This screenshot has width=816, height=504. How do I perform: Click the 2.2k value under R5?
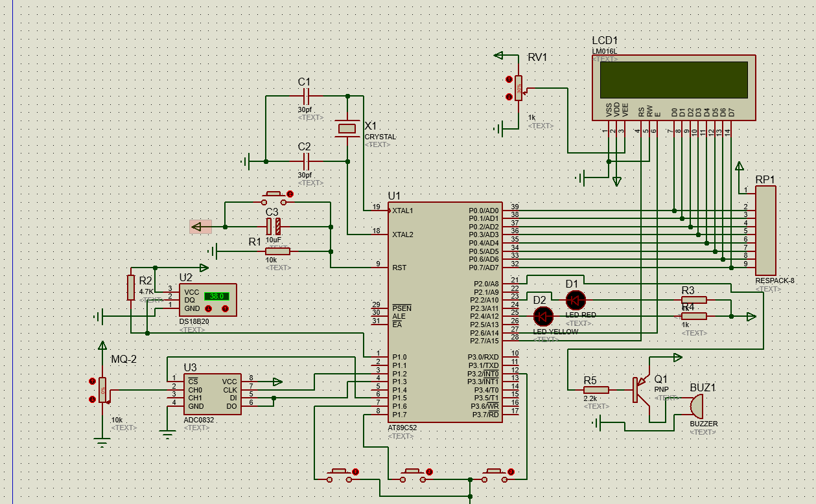[591, 398]
